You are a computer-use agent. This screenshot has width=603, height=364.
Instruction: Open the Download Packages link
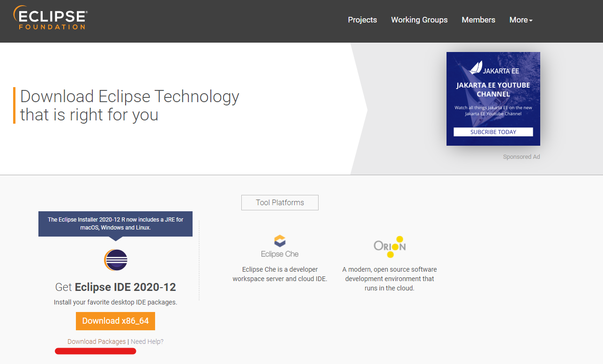[x=97, y=342]
